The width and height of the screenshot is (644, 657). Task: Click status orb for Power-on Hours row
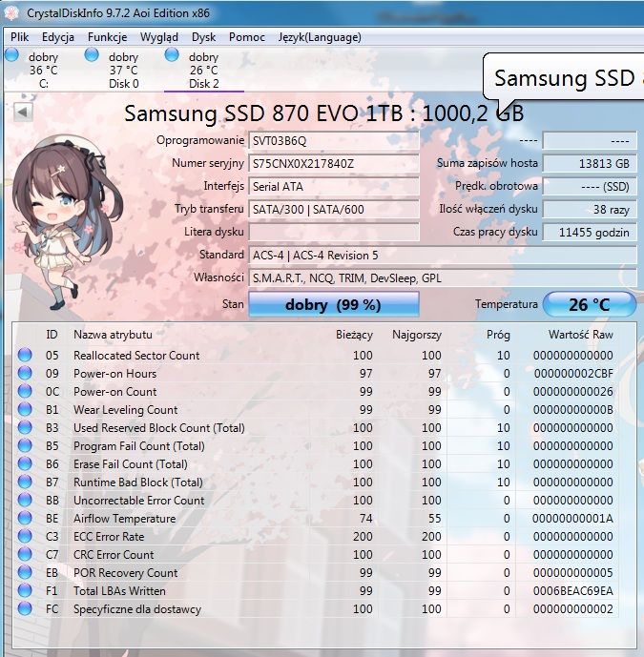click(25, 373)
